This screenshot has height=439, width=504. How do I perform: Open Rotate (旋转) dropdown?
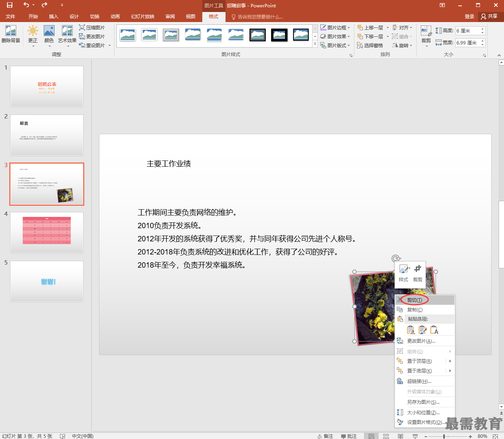click(x=402, y=45)
